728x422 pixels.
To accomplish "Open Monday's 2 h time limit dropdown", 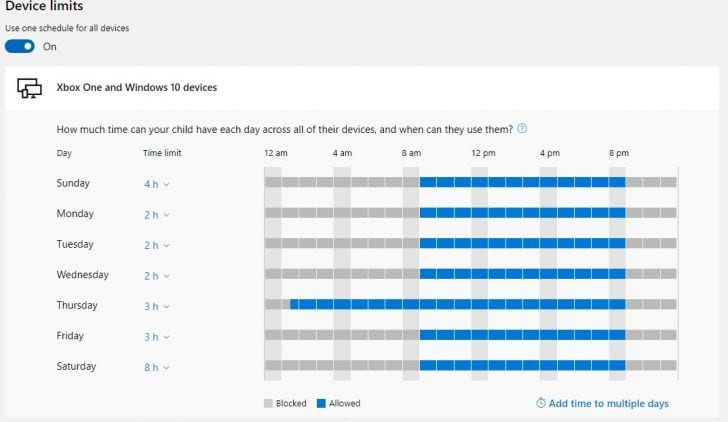I will pos(156,215).
